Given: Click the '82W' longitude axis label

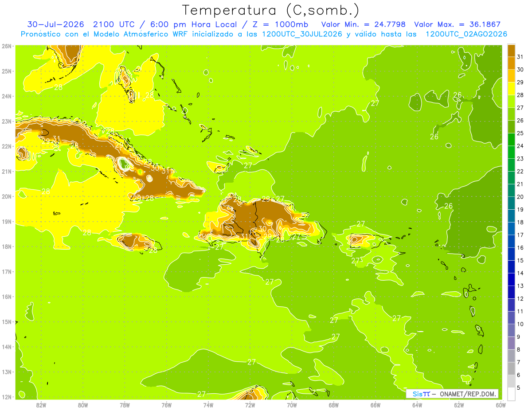Looking at the screenshot, I should 41,405.
